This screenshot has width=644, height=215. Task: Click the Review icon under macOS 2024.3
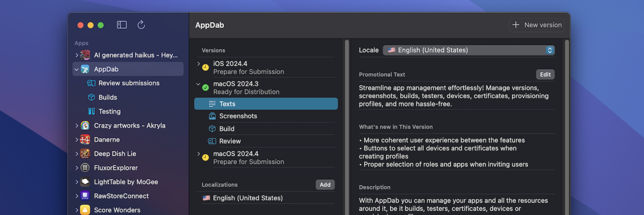click(212, 141)
